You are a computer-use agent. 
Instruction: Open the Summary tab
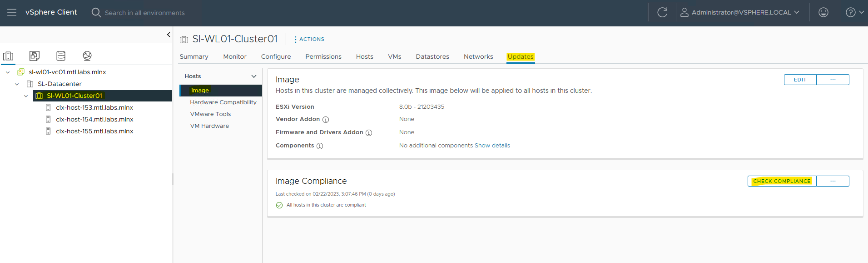coord(194,56)
